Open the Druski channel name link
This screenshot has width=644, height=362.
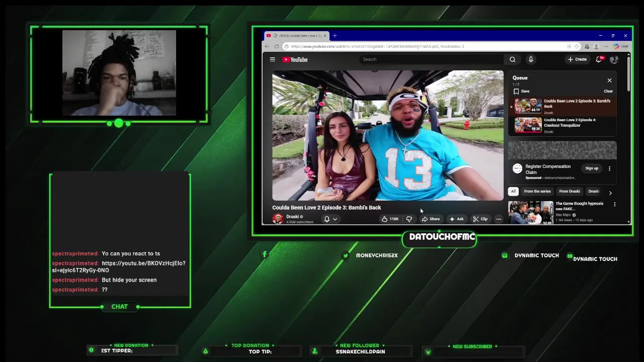coord(292,217)
